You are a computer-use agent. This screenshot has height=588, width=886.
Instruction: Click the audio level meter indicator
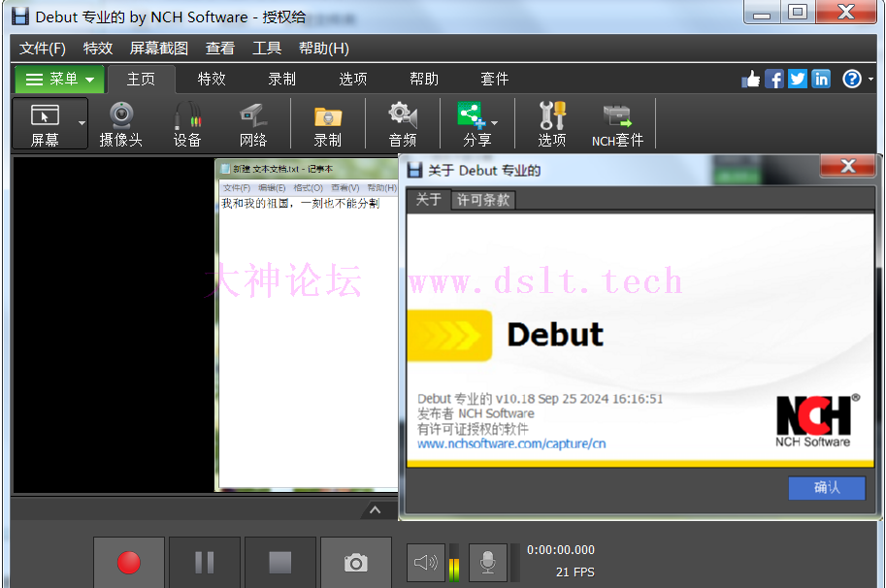(x=454, y=563)
